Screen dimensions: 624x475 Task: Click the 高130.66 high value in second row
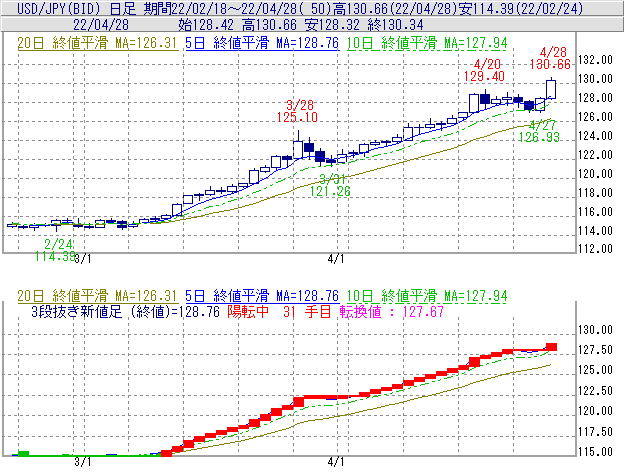[269, 25]
